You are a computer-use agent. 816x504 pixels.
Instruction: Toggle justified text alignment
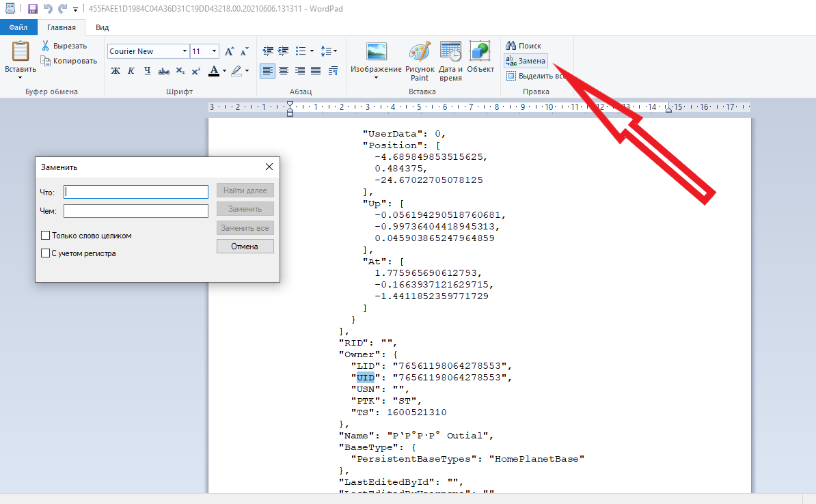point(316,70)
